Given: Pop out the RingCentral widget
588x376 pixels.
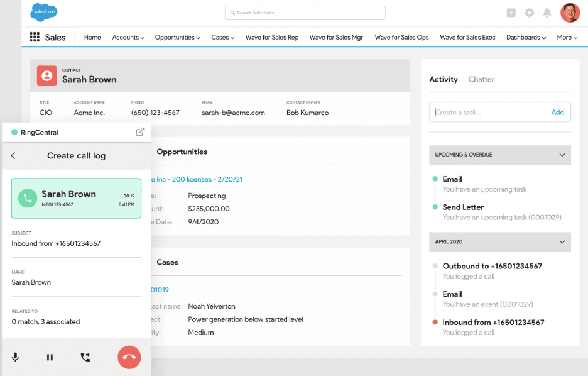Looking at the screenshot, I should (x=140, y=131).
